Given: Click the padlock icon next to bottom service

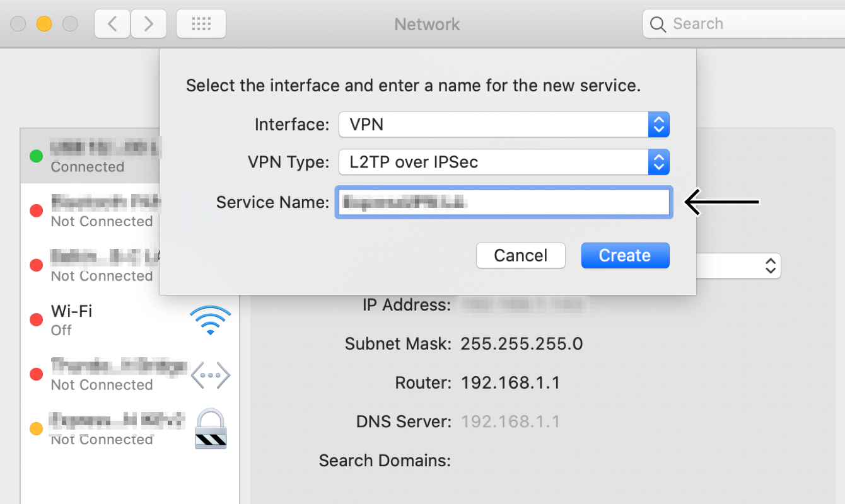Looking at the screenshot, I should (211, 429).
